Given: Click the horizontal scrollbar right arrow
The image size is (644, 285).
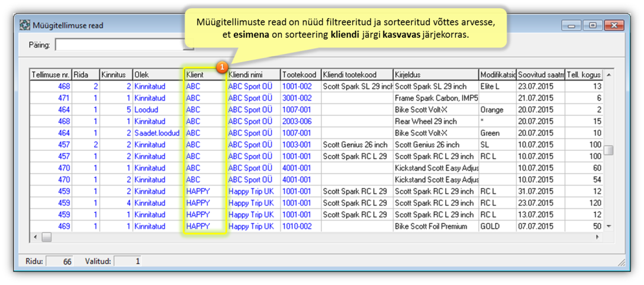Looking at the screenshot, I should pyautogui.click(x=598, y=237).
